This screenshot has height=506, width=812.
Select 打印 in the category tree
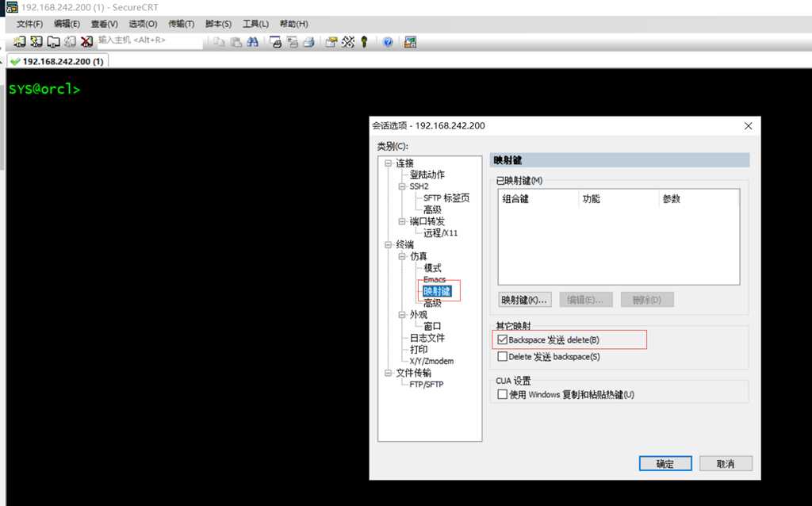pyautogui.click(x=419, y=350)
